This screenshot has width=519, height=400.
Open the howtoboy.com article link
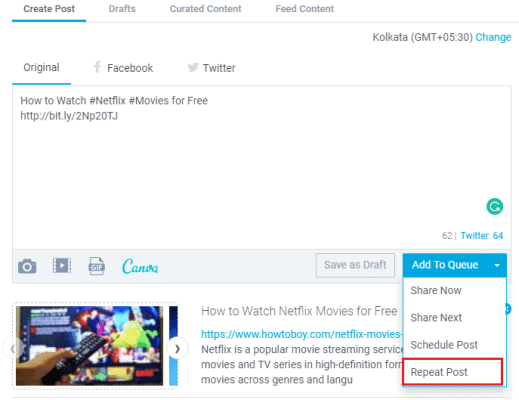pyautogui.click(x=302, y=334)
